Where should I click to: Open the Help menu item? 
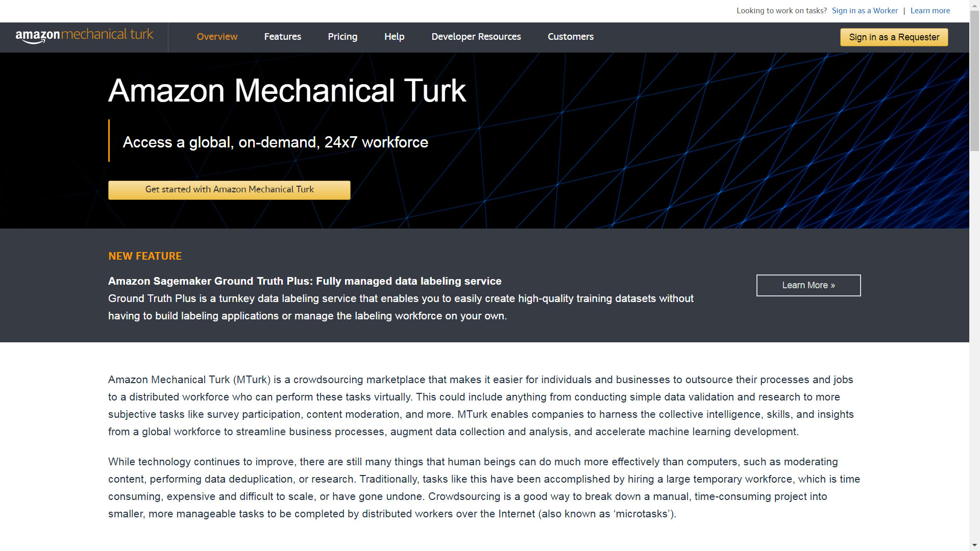coord(394,37)
